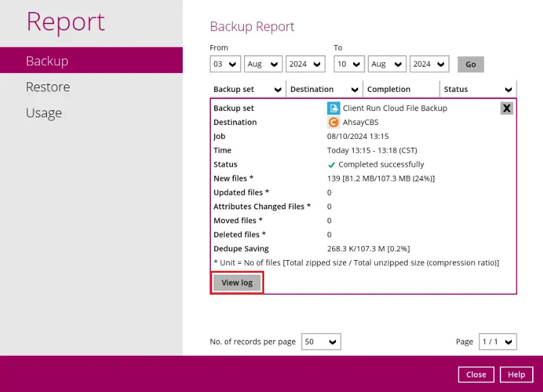Open the From year dropdown showing 2024
Image resolution: width=543 pixels, height=392 pixels.
(305, 63)
